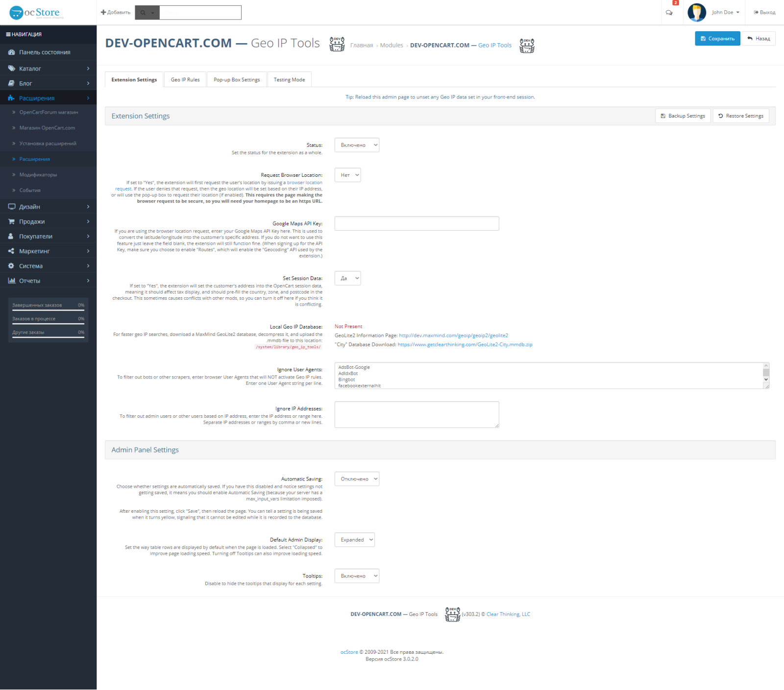Switch to Extension Settings tab
This screenshot has width=784, height=690.
coord(134,80)
